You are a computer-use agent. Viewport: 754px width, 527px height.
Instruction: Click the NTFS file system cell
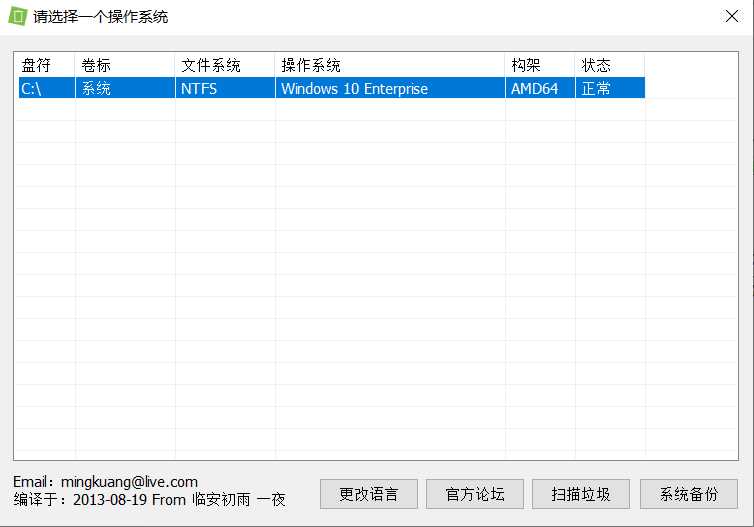click(x=225, y=88)
